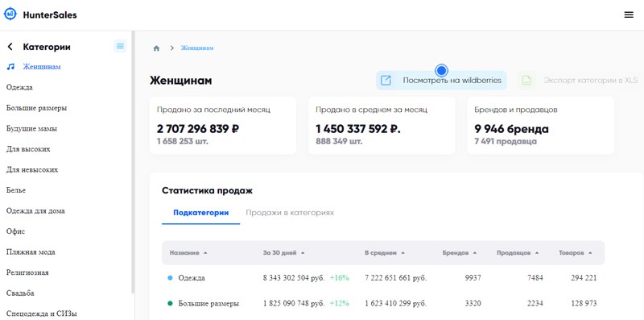
Task: Open the hamburger menu in the header
Action: tap(629, 15)
